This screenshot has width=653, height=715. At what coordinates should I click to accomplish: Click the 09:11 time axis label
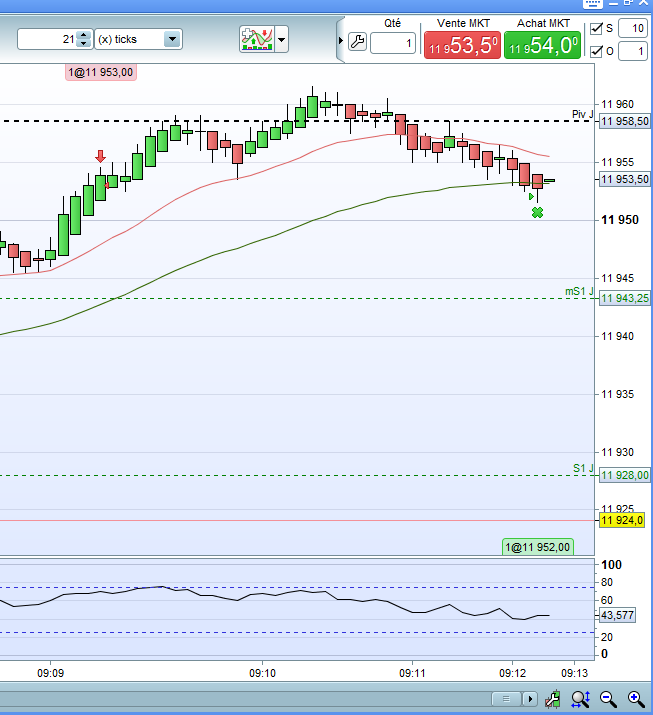click(412, 673)
